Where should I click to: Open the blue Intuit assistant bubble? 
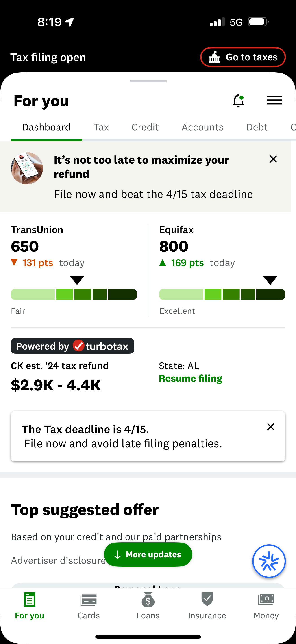click(269, 561)
